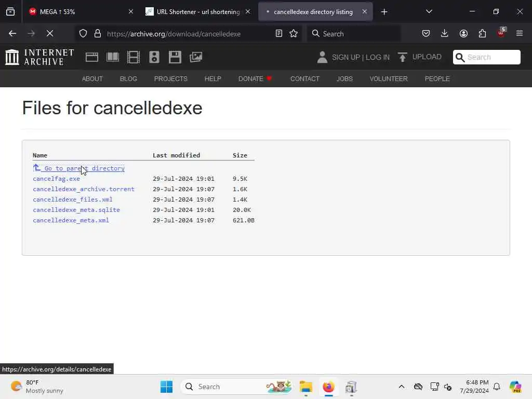Go to Internet Archive home logo
The image size is (532, 399).
[x=39, y=57]
